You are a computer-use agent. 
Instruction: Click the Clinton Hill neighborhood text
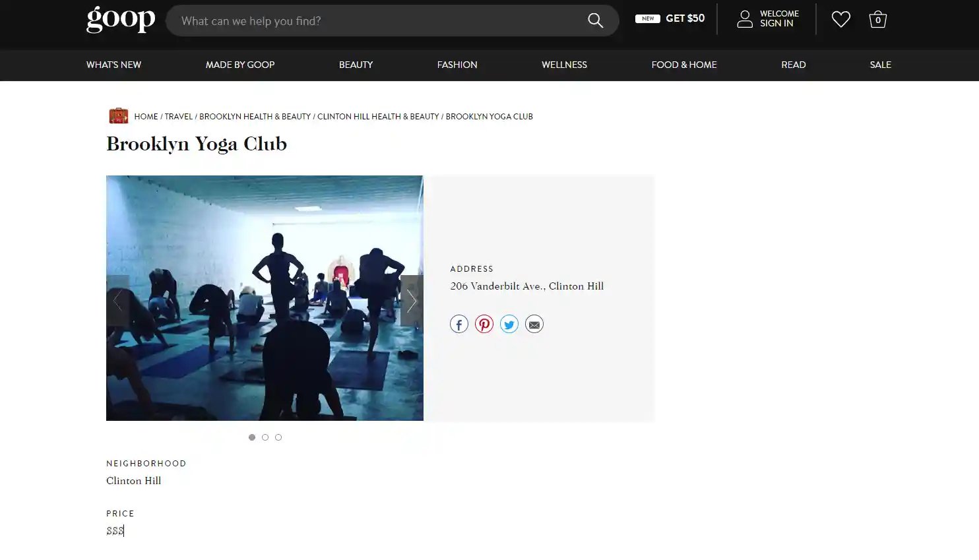[133, 481]
